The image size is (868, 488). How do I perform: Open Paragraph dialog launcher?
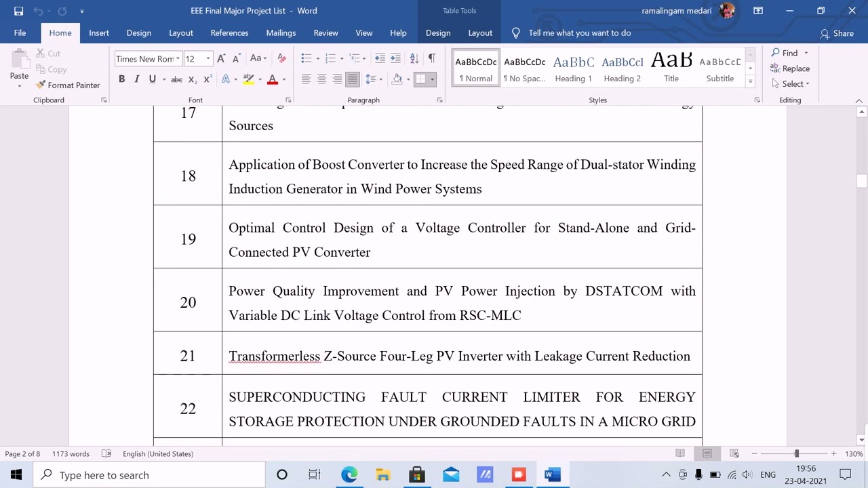439,100
